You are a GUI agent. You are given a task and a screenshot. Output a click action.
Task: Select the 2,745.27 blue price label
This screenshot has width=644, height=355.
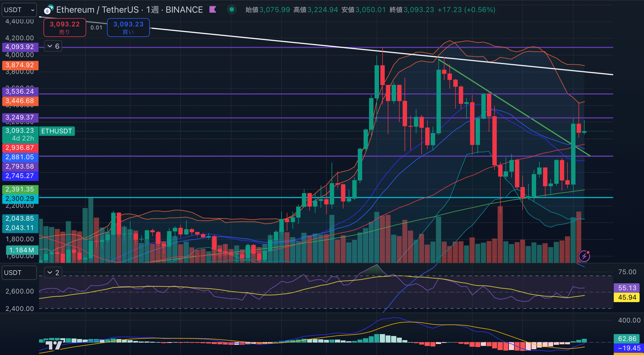[20, 176]
